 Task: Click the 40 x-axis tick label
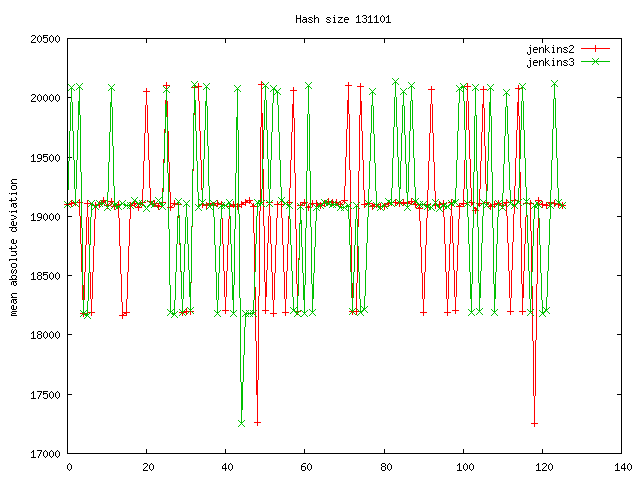point(227,467)
